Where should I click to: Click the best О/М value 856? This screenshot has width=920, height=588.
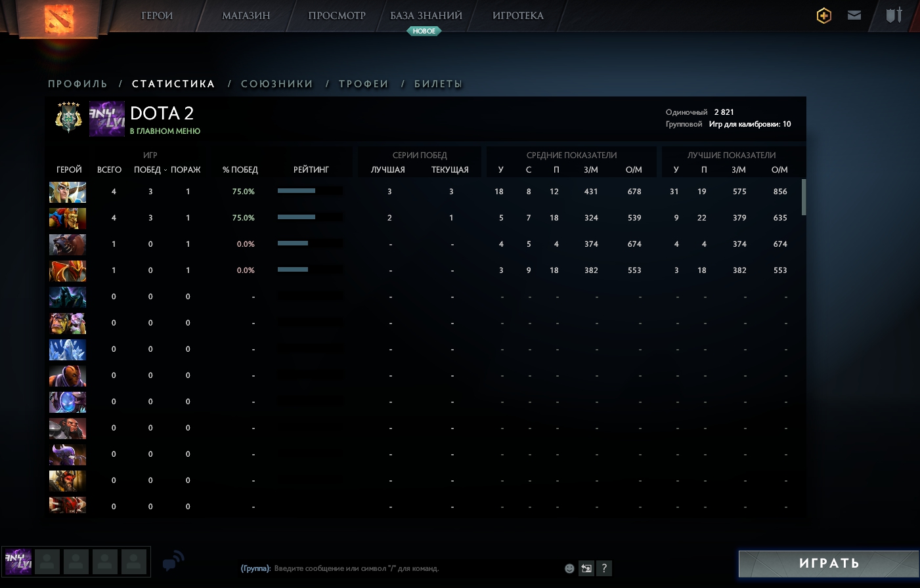point(780,192)
